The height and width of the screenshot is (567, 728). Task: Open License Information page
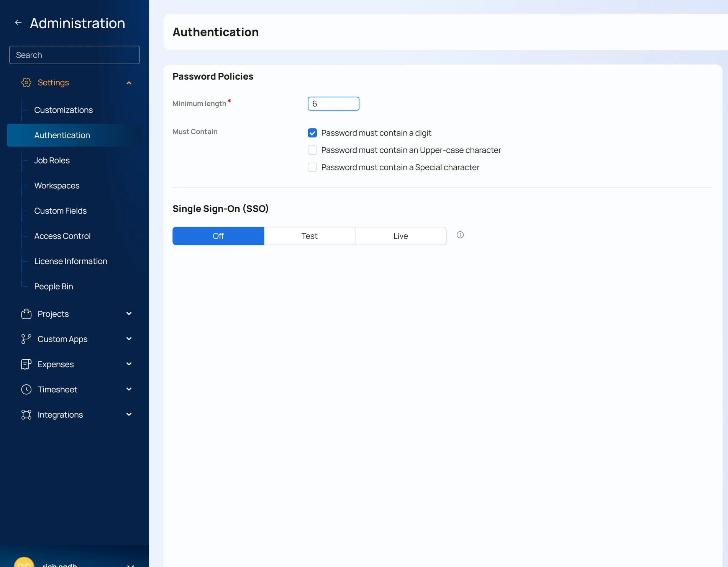pos(71,261)
